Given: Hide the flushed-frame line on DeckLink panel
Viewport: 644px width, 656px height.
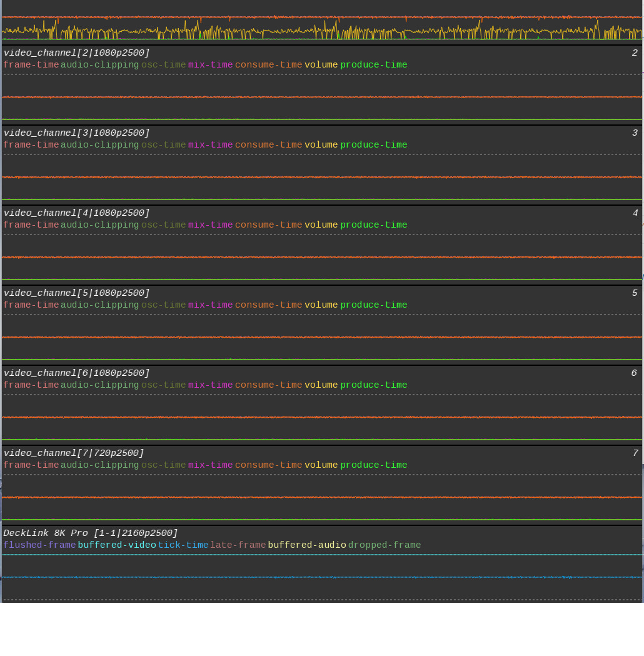Looking at the screenshot, I should tap(38, 545).
